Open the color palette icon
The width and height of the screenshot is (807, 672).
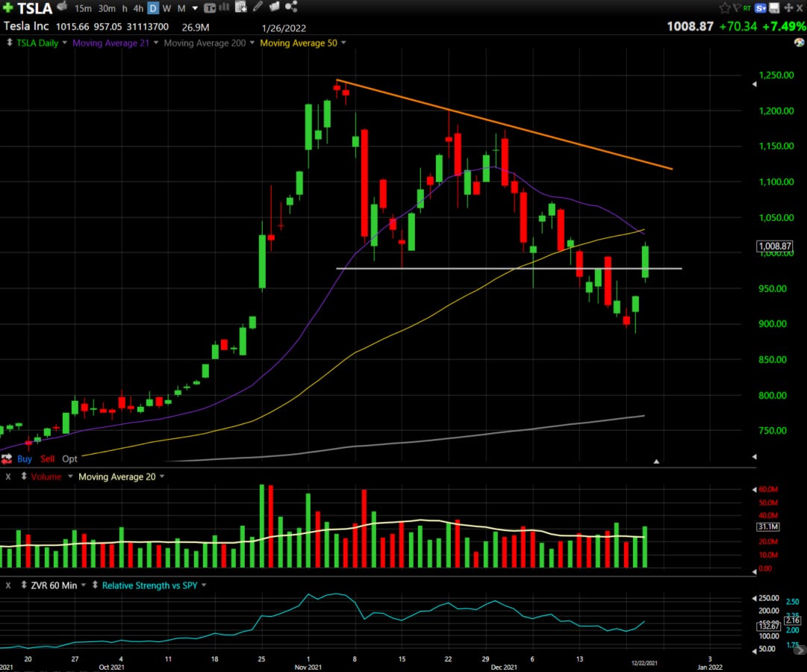800,43
